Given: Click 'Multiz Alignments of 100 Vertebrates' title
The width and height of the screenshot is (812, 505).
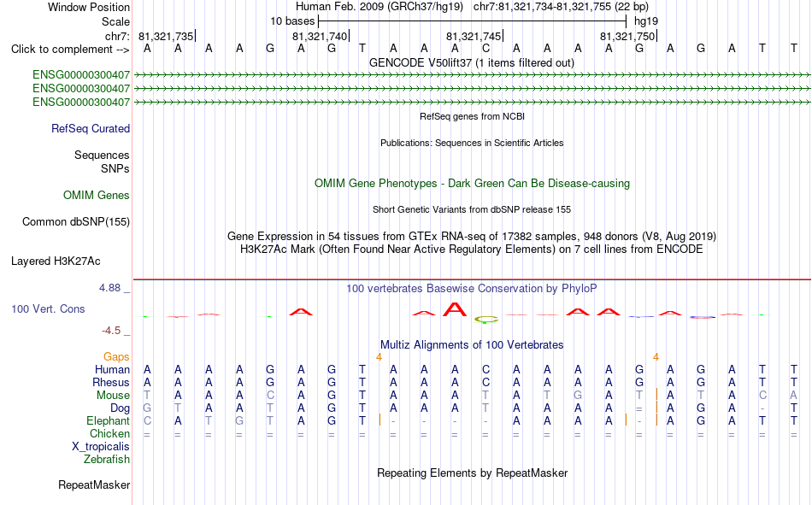Looking at the screenshot, I should (x=472, y=345).
